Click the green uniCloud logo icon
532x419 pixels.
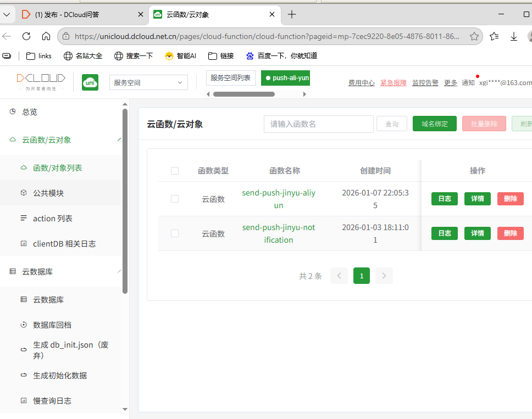[x=90, y=82]
